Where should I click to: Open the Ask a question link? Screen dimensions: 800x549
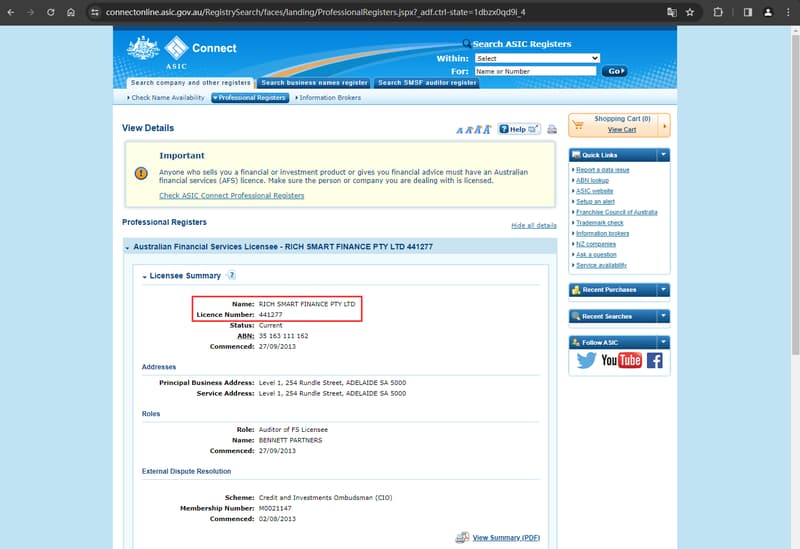(596, 255)
